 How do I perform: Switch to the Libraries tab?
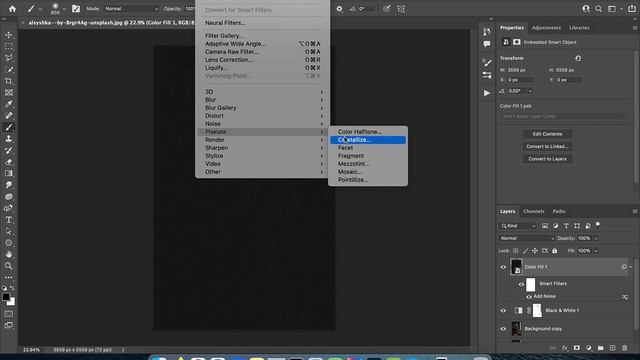[x=579, y=28]
